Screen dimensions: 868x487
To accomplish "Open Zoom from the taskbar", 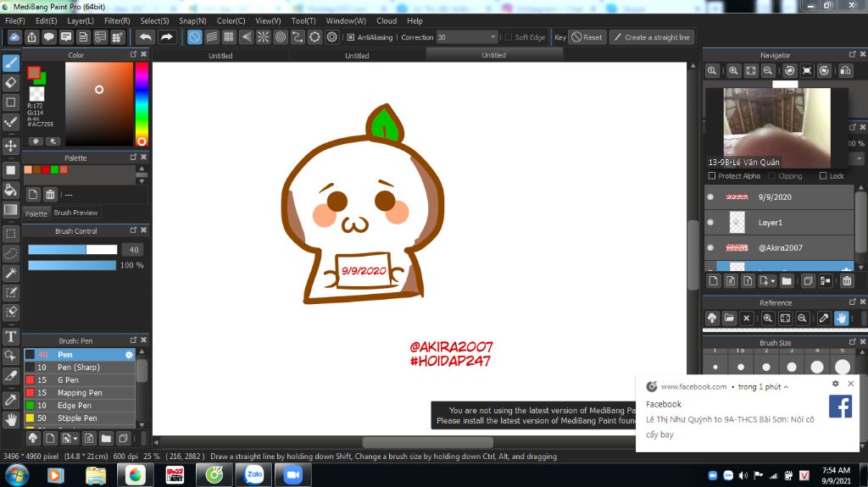I will coord(292,475).
